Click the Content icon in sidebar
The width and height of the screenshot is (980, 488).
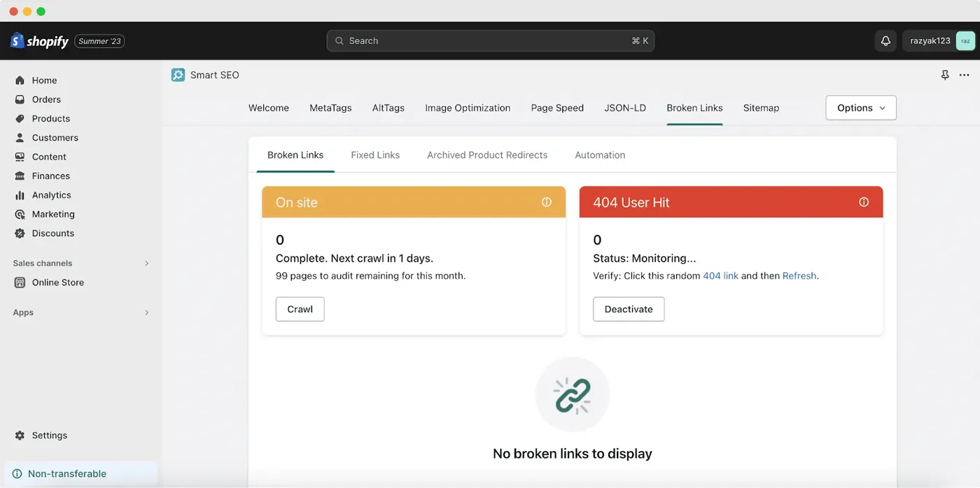click(x=20, y=157)
